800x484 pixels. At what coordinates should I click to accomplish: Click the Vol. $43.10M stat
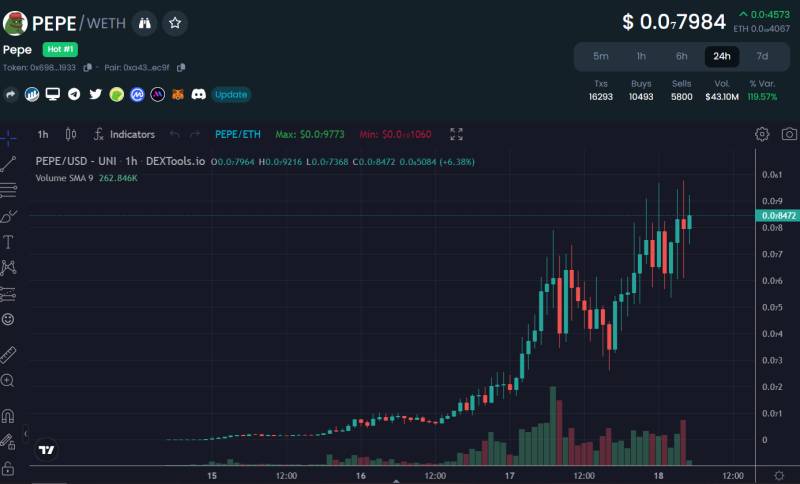click(x=722, y=90)
